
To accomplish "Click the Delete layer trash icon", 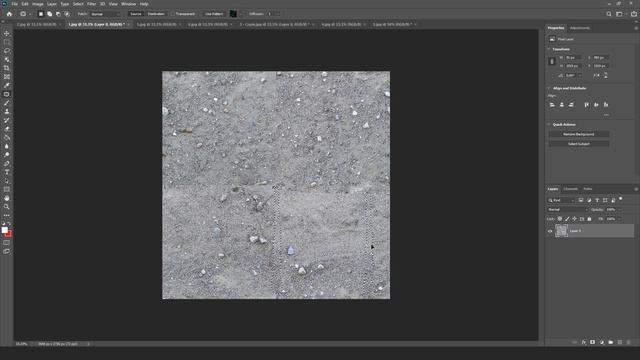I will [x=629, y=342].
